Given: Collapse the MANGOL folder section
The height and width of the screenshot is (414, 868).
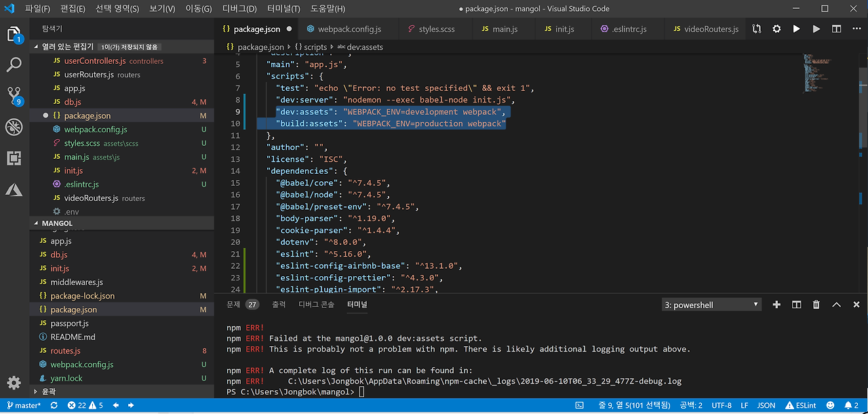Looking at the screenshot, I should (x=122, y=223).
